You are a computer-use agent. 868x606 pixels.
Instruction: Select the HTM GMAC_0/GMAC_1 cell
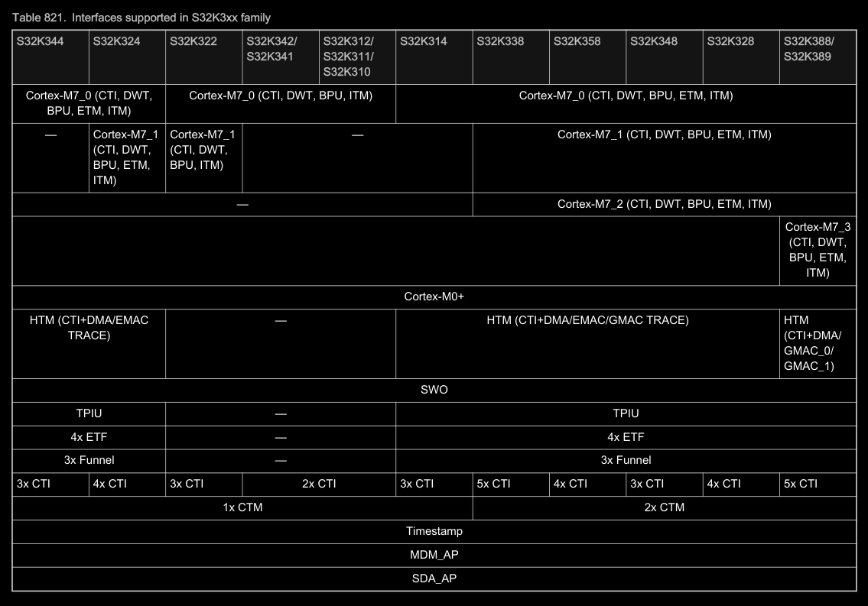pyautogui.click(x=813, y=343)
